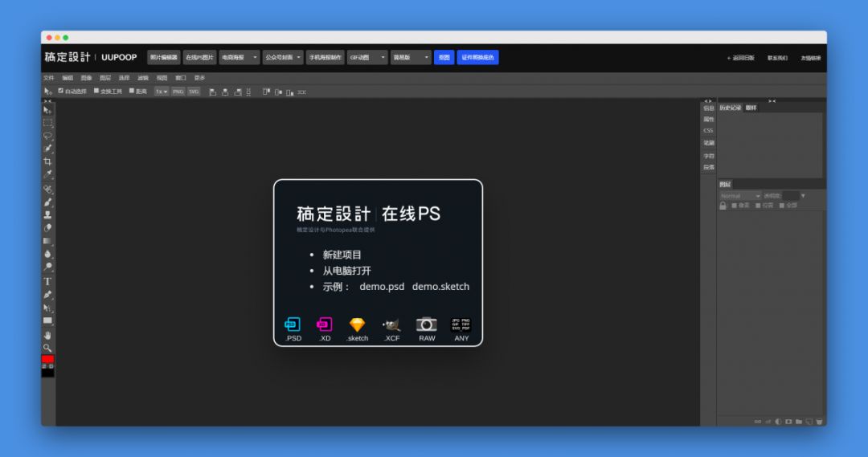The width and height of the screenshot is (868, 457).
Task: Select the Rectangle shape tool
Action: click(47, 320)
